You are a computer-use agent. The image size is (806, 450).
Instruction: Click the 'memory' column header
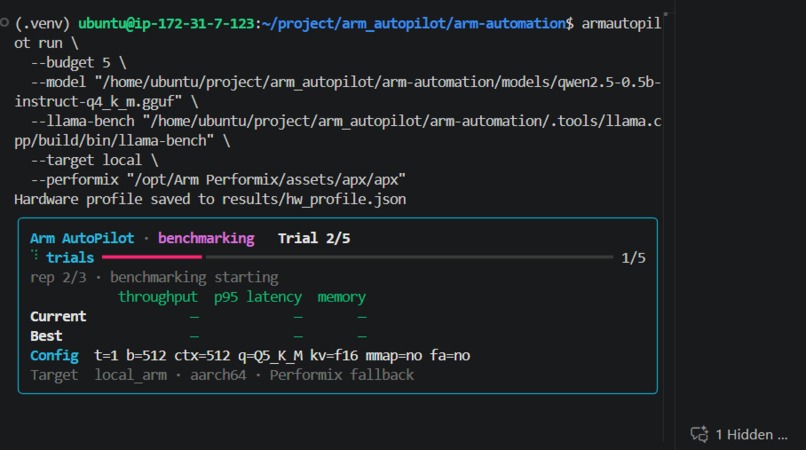coord(341,297)
